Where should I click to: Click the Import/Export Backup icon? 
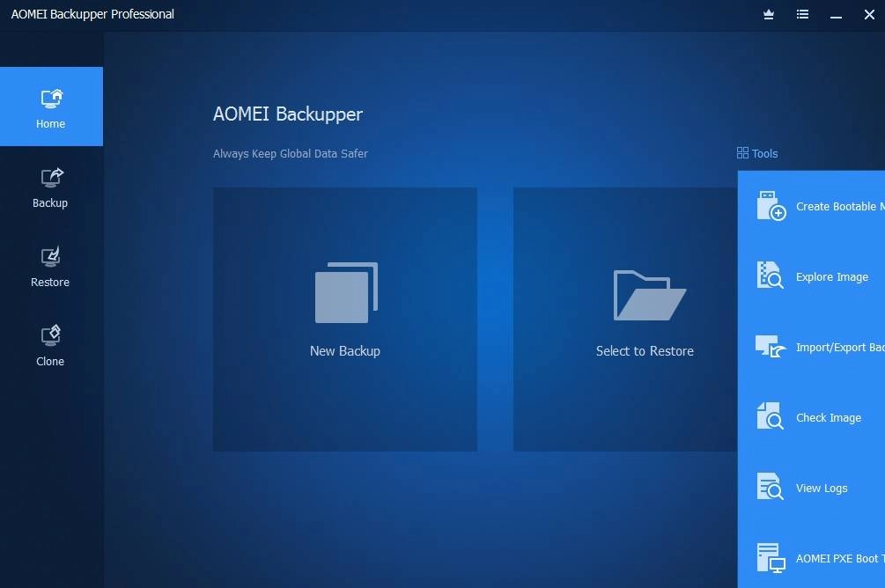click(x=771, y=346)
